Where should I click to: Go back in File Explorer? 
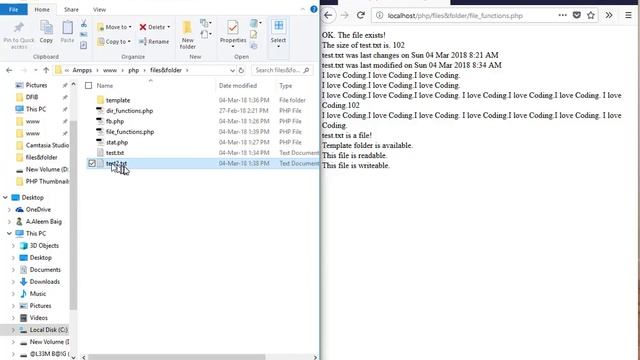point(9,70)
